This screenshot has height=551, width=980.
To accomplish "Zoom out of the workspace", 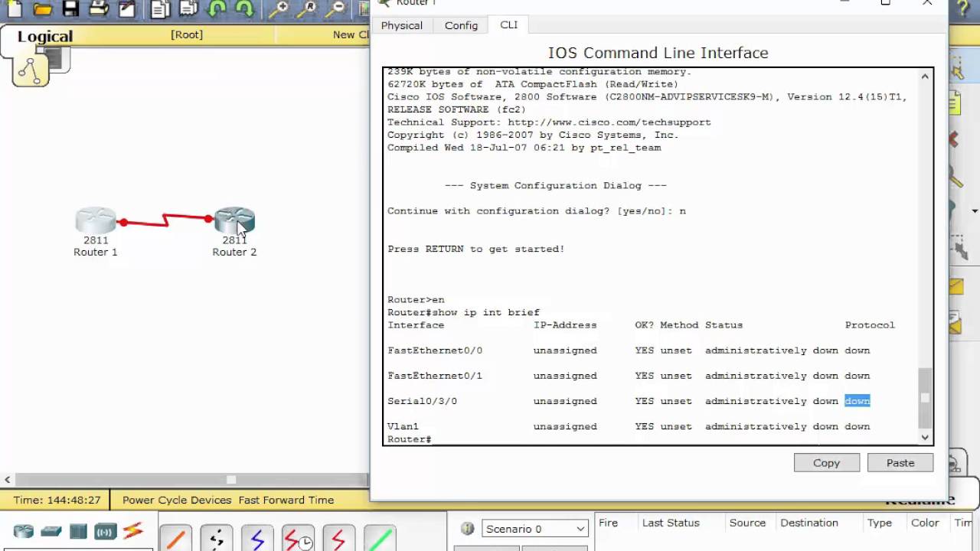I will point(335,9).
